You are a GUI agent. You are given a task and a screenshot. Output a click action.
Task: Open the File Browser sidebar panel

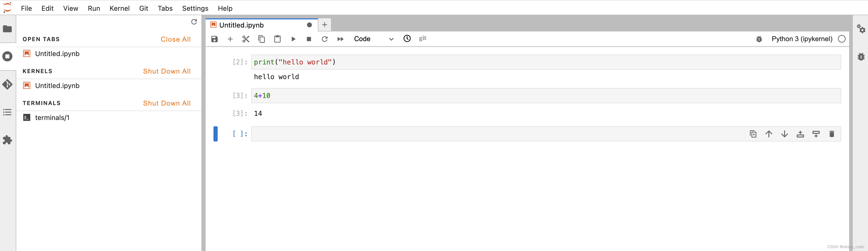7,29
